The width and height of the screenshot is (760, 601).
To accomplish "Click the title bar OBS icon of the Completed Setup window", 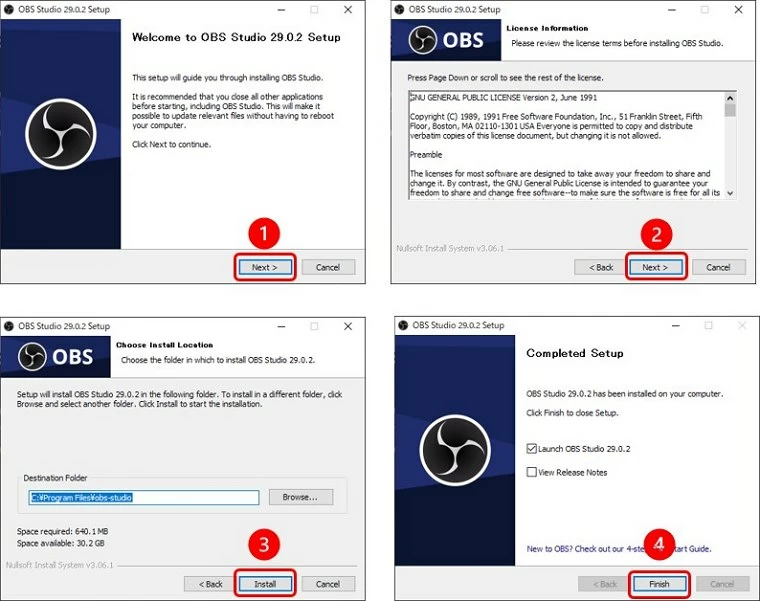I will (x=403, y=325).
